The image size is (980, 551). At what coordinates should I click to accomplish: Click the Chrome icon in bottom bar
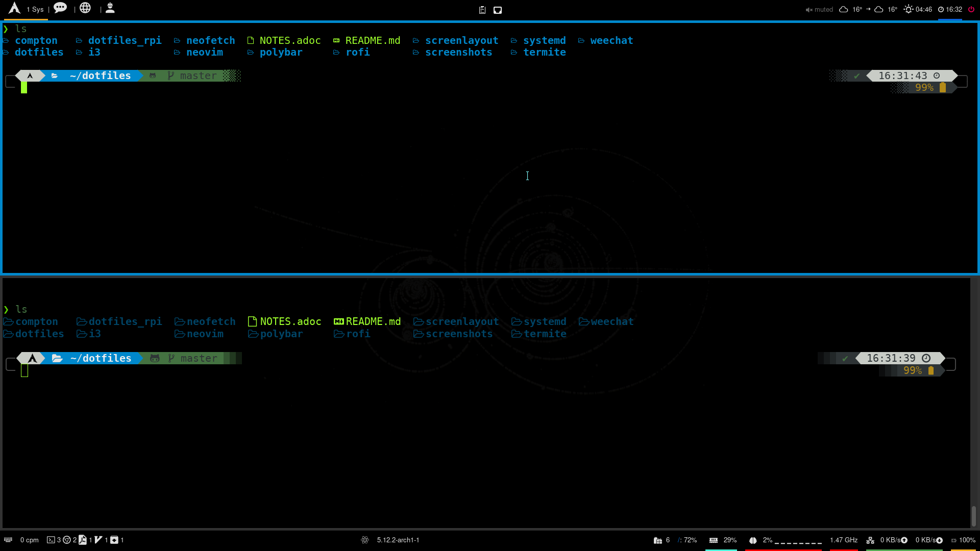tap(67, 540)
